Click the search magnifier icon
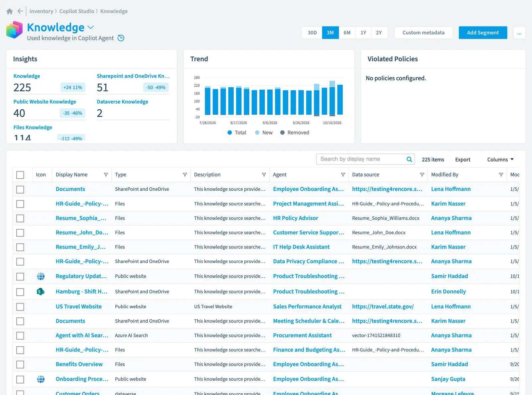Image resolution: width=532 pixels, height=395 pixels. click(x=409, y=159)
